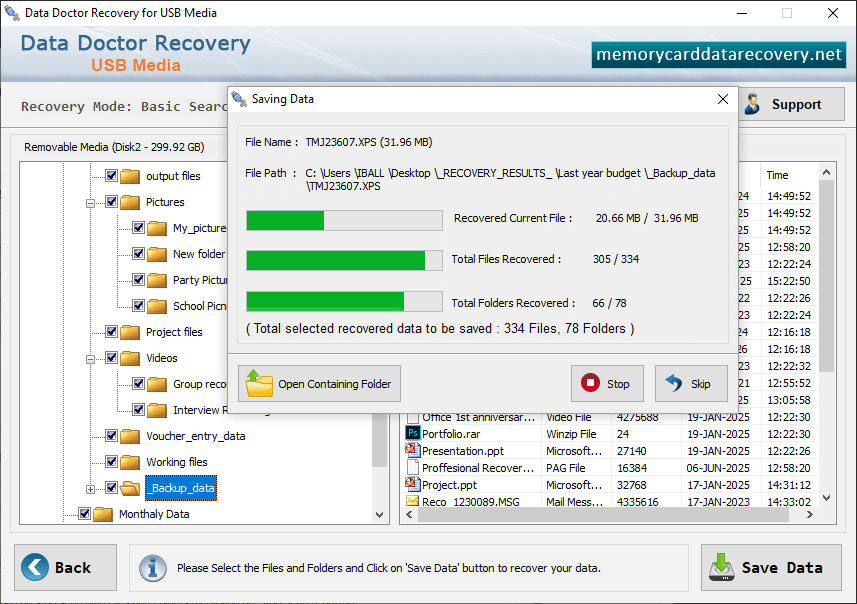The height and width of the screenshot is (604, 857).
Task: Click the Videos folder icon
Action: (x=130, y=358)
